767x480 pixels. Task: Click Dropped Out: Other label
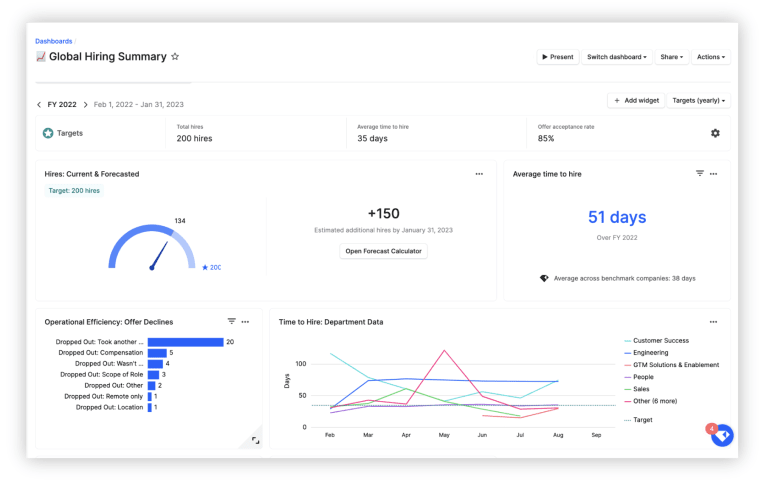point(114,386)
